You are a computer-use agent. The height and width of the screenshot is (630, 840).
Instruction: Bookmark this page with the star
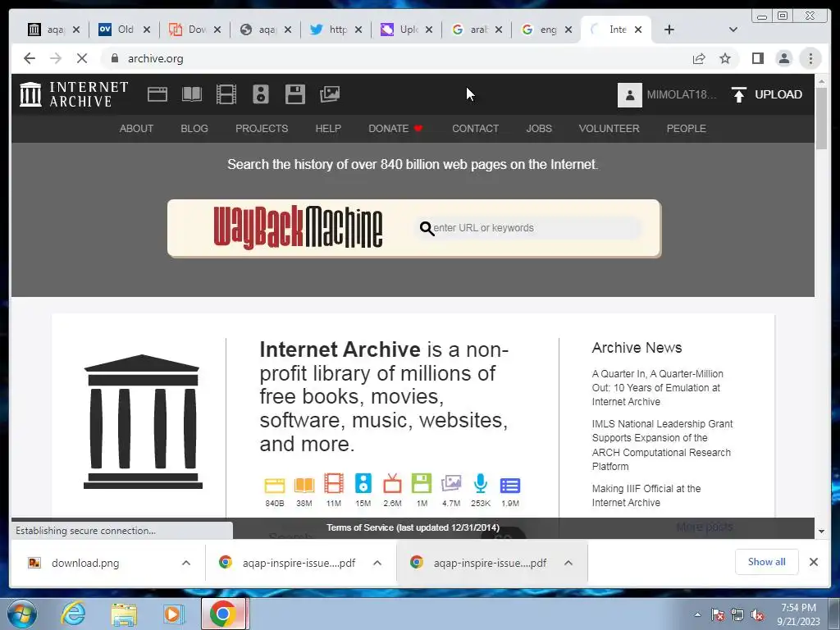725,58
